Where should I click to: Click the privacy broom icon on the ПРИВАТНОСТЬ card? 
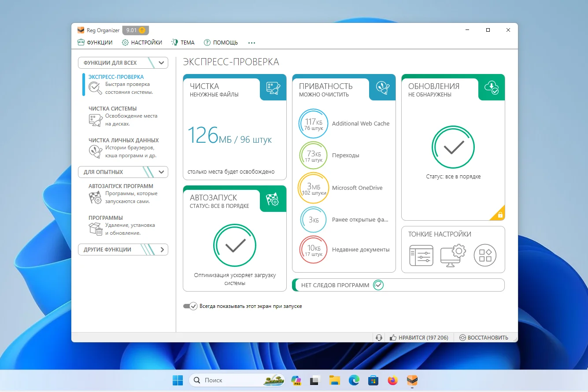click(382, 88)
